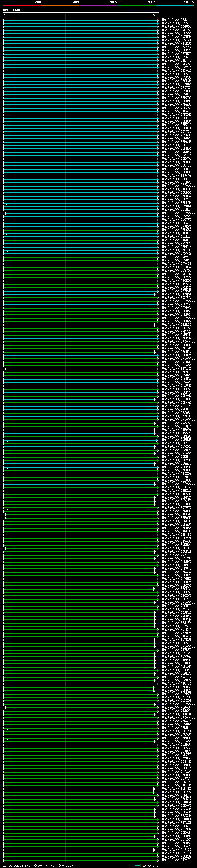
Task: Select label UniRef100_Q81GQ9
Action: (x=177, y=135)
